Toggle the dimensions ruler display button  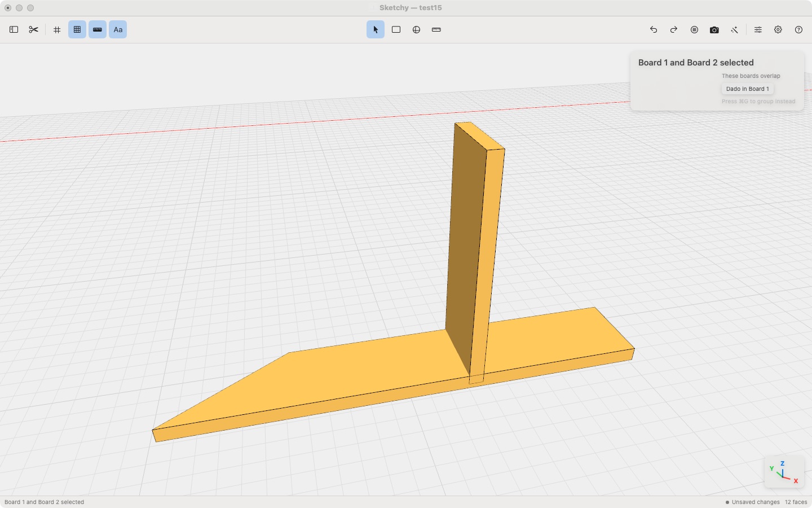98,30
